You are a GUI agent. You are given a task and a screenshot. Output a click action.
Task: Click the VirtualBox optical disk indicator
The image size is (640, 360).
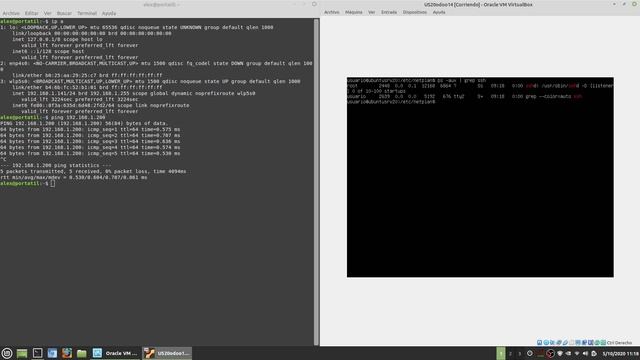(546, 343)
